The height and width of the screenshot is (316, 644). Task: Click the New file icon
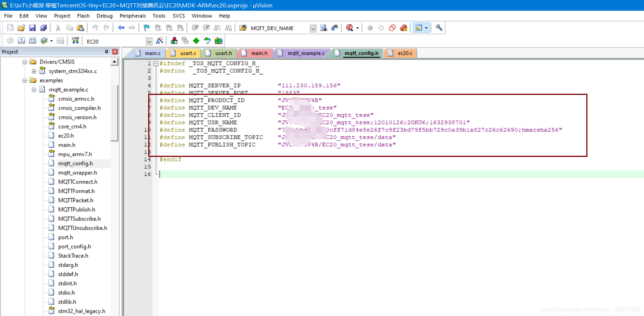(10, 28)
